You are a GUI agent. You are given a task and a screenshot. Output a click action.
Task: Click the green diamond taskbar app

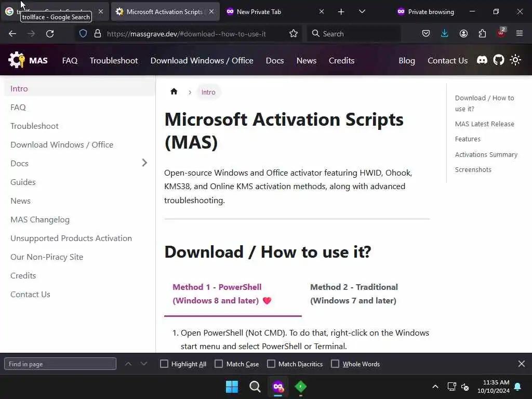(301, 387)
